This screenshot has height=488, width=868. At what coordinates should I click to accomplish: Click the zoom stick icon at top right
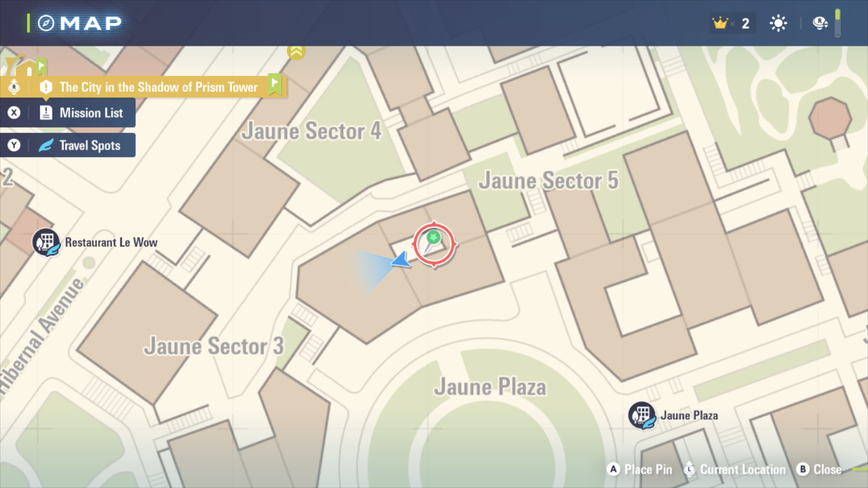[x=820, y=23]
